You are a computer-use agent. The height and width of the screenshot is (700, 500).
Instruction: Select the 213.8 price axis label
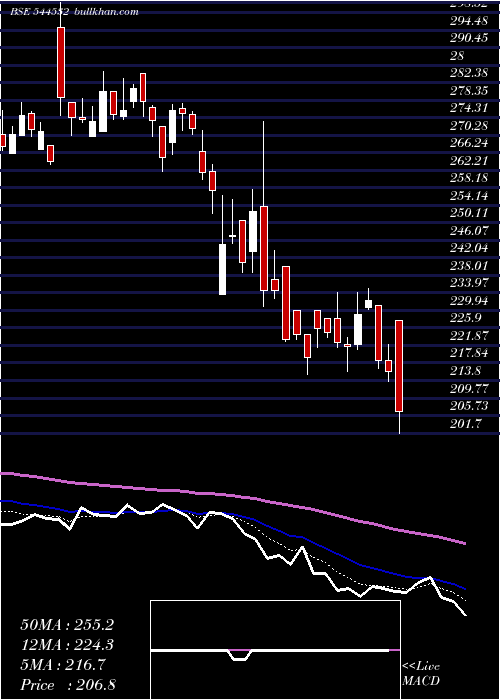click(465, 371)
